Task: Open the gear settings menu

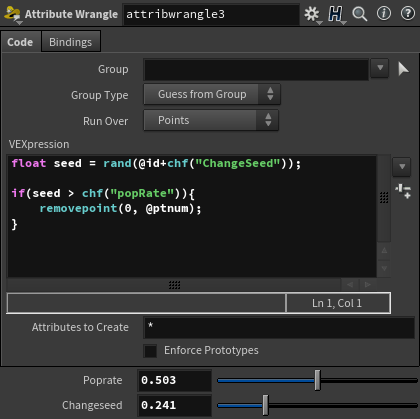Action: coord(312,14)
